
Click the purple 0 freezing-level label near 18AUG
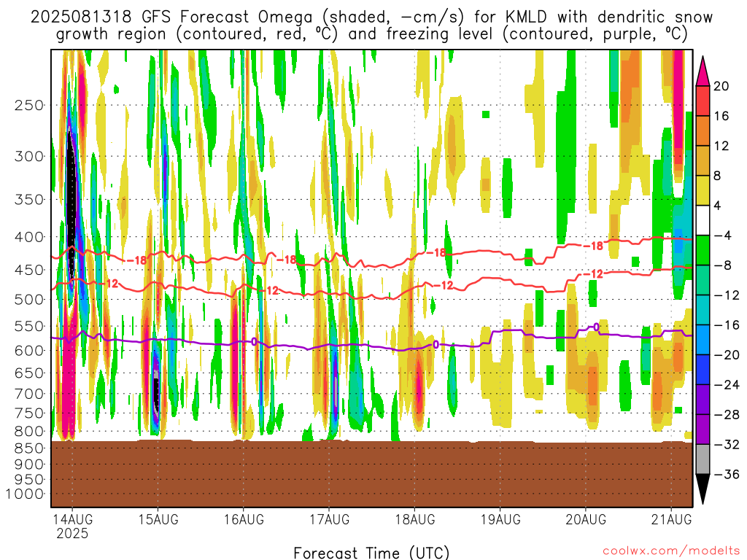click(x=436, y=344)
